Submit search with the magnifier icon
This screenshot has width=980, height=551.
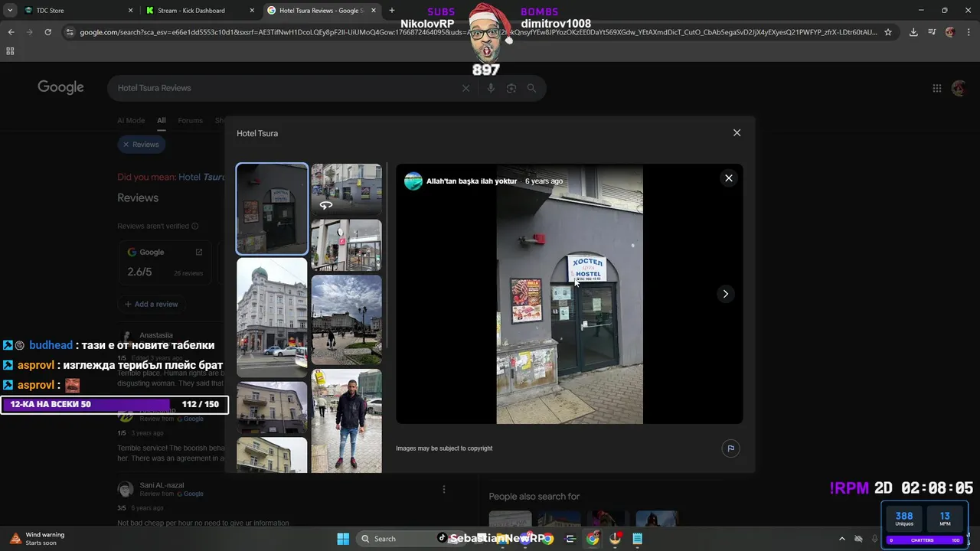pyautogui.click(x=532, y=88)
